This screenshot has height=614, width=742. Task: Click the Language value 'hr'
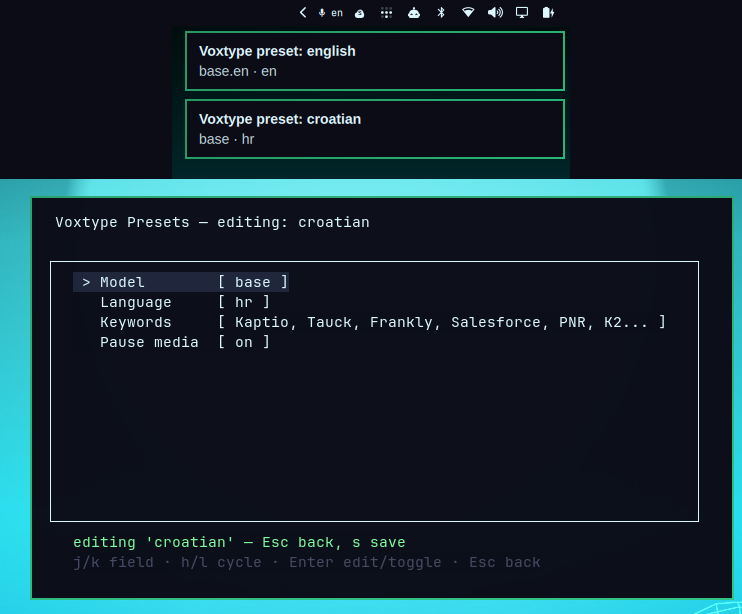(244, 302)
